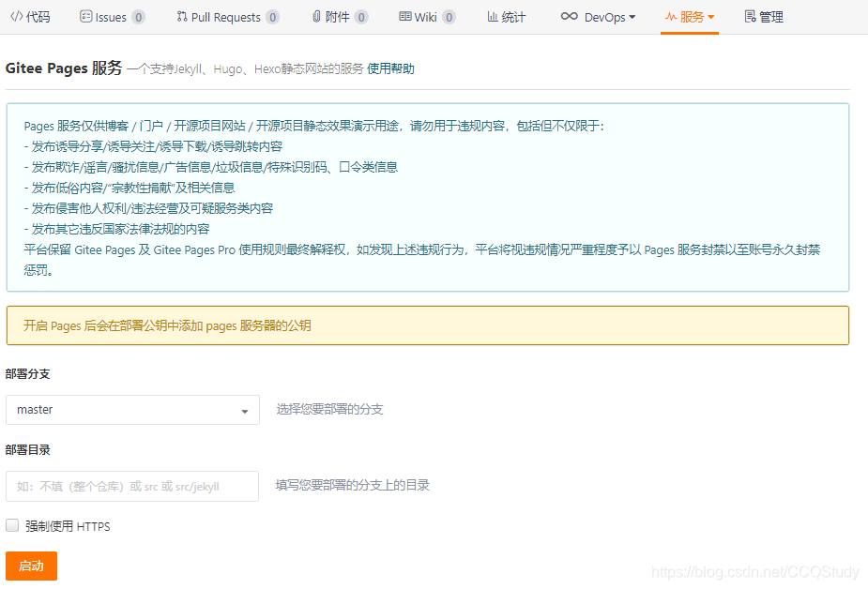Viewport: 868px width, 589px height.
Task: Open the master deploy branch dropdown
Action: [132, 410]
